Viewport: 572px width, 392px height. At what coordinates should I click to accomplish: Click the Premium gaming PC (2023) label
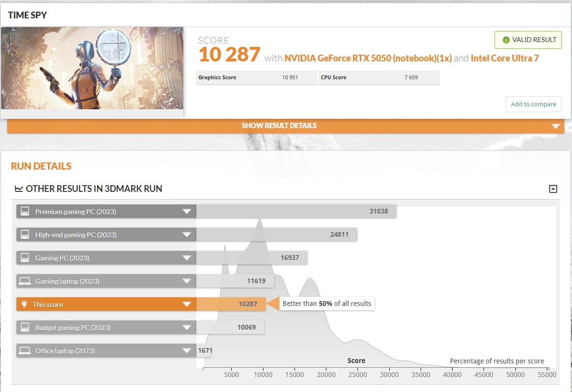point(75,212)
